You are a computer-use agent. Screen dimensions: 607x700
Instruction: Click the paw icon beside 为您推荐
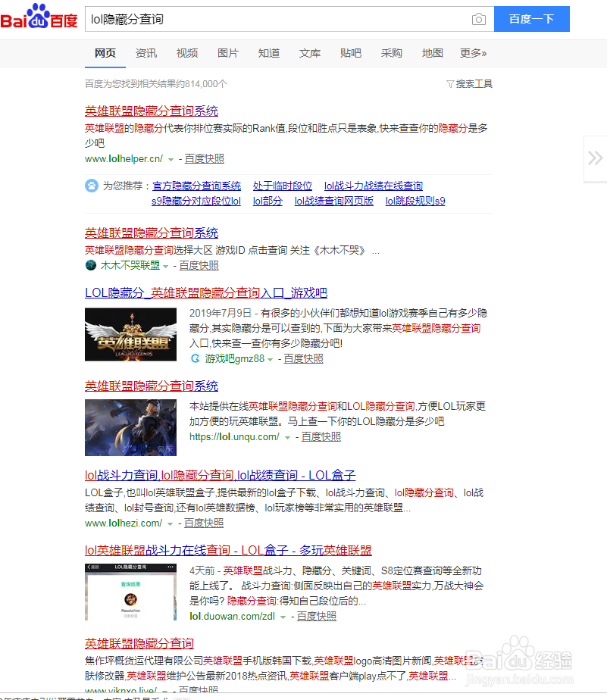(x=92, y=186)
